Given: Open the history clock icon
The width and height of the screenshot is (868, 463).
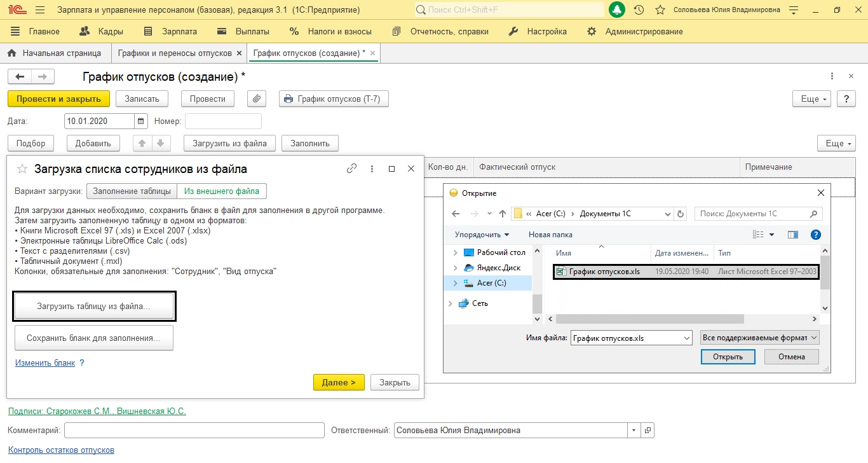Looking at the screenshot, I should (639, 10).
